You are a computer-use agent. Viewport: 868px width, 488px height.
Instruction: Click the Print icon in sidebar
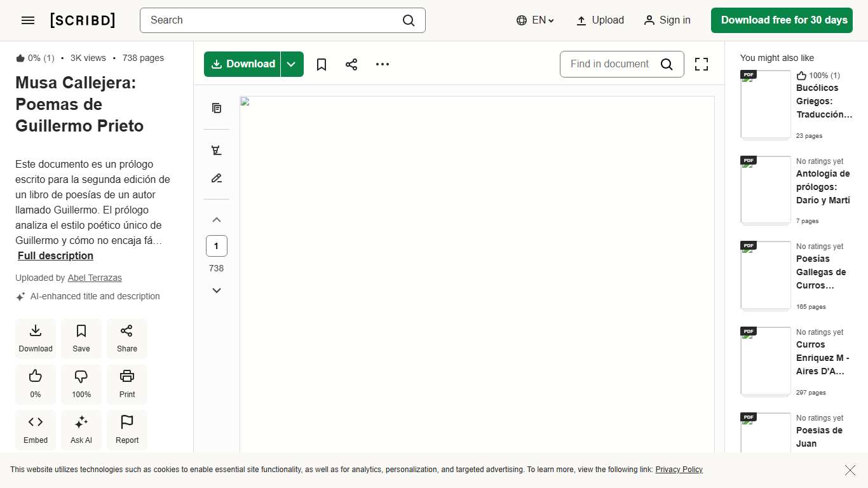coord(127,384)
